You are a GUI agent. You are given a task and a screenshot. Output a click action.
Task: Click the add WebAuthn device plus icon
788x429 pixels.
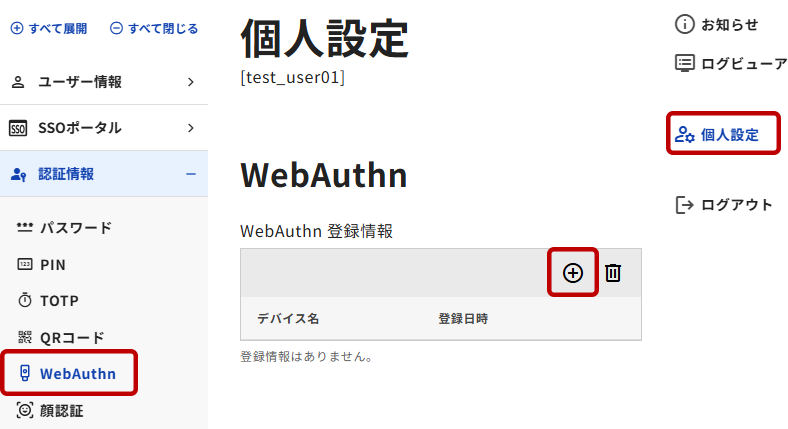pos(573,273)
